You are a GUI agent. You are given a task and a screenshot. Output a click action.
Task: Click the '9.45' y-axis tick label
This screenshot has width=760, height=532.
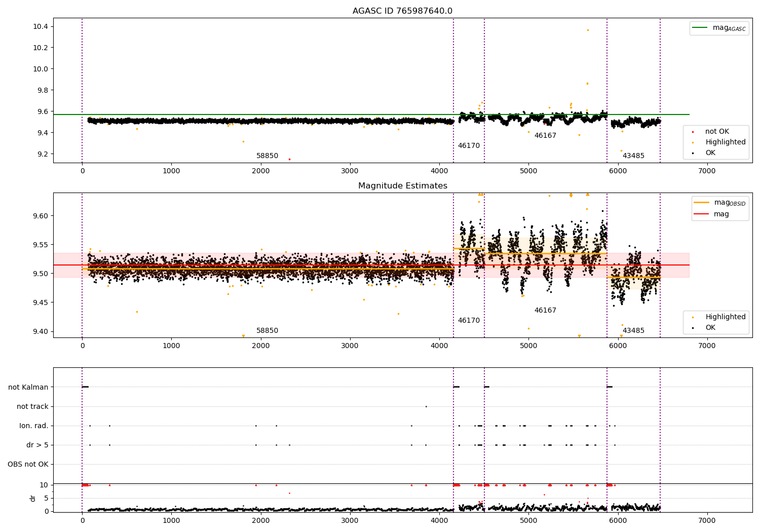click(x=41, y=302)
